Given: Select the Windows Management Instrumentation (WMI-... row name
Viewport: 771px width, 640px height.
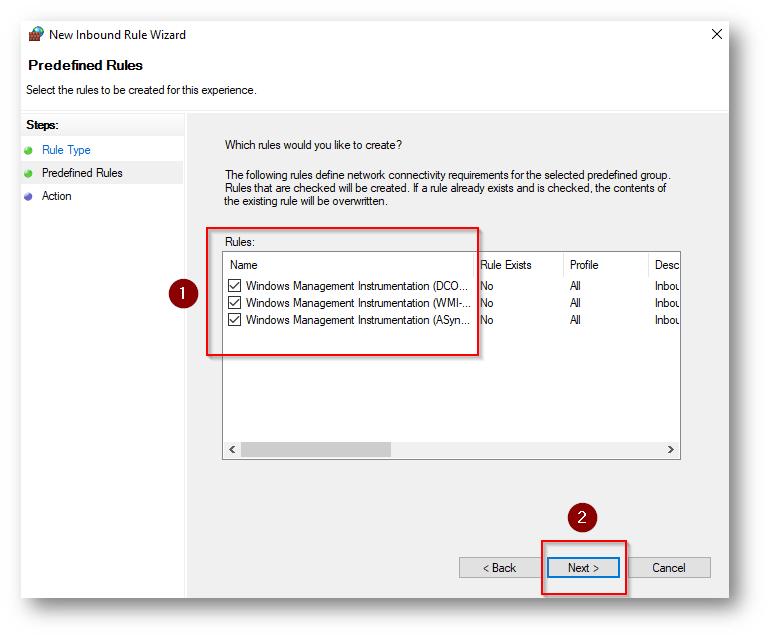Looking at the screenshot, I should point(358,303).
